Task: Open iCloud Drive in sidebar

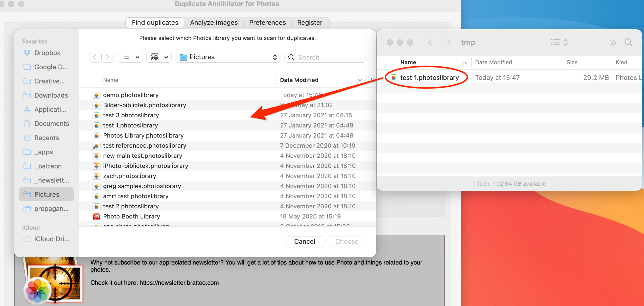Action: (x=47, y=239)
